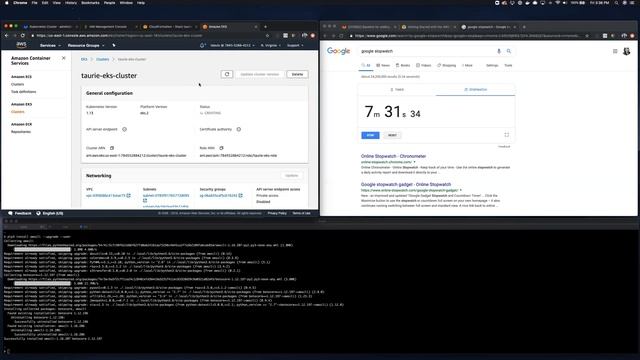Open Google search Tools
The width and height of the screenshot is (640, 360).
pos(508,65)
